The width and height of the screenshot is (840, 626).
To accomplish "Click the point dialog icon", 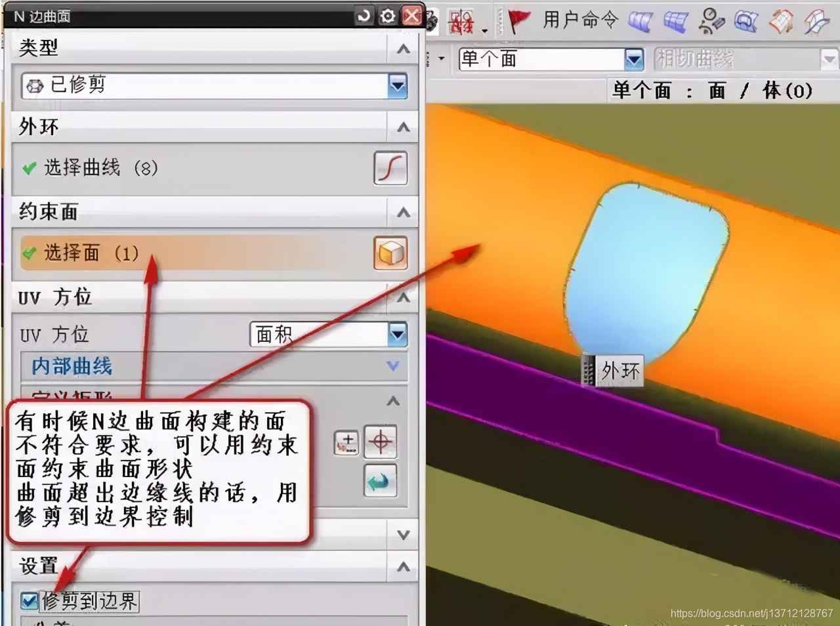I will coord(346,442).
